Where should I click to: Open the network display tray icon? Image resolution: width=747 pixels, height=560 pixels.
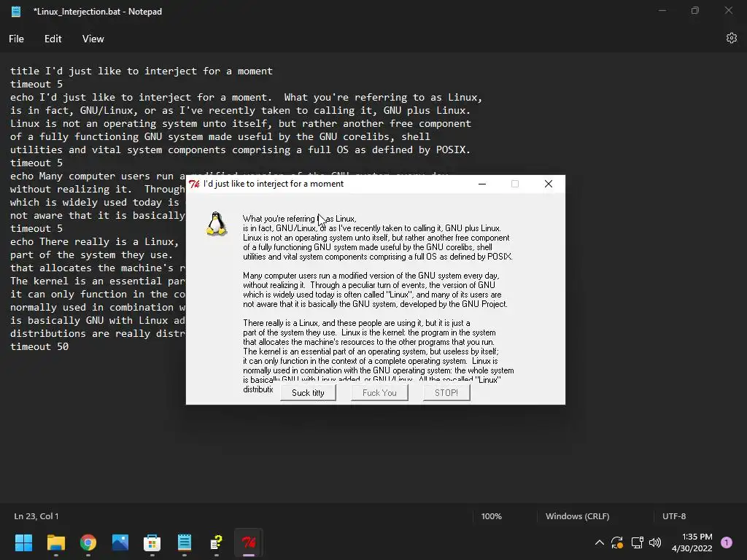(x=637, y=542)
